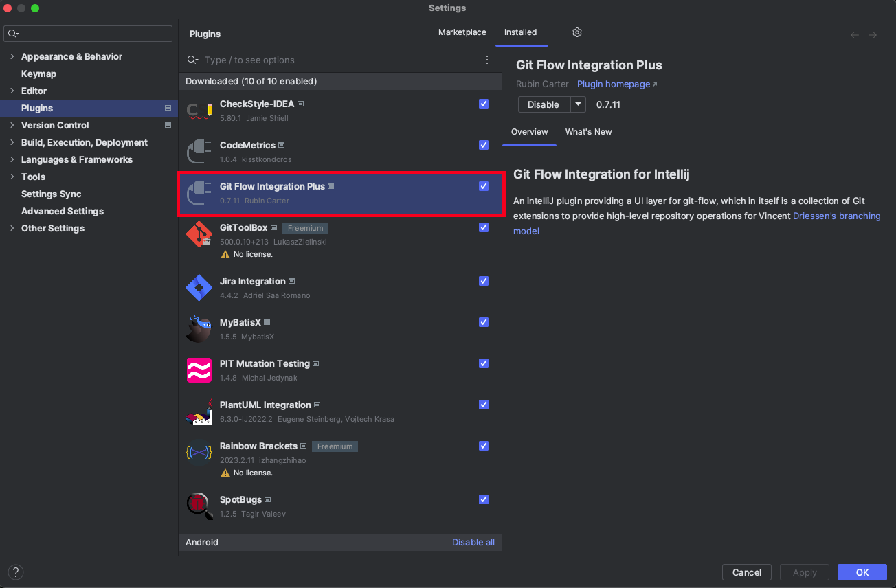The height and width of the screenshot is (588, 896).
Task: Open the Disable button dropdown arrow
Action: coord(579,104)
